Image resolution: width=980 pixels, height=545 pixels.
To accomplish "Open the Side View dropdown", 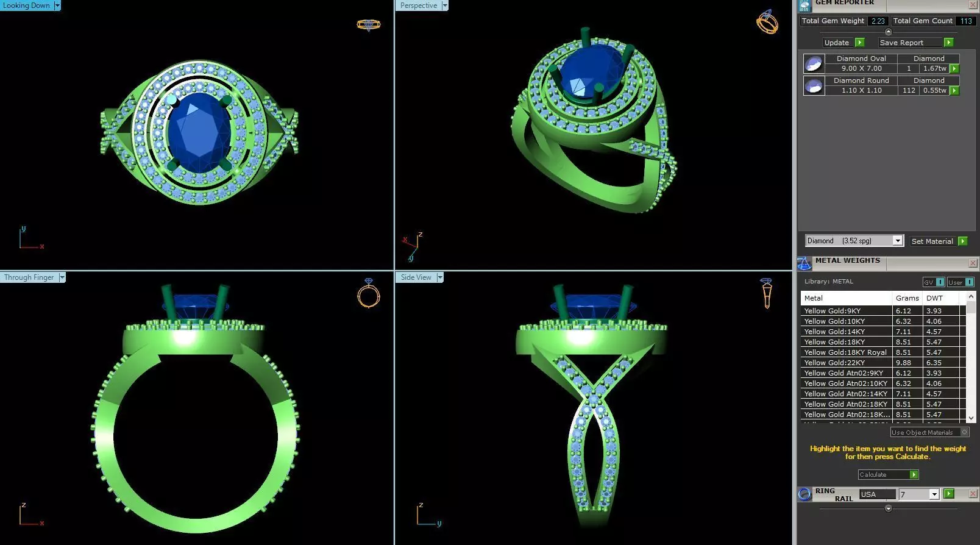I will [440, 277].
